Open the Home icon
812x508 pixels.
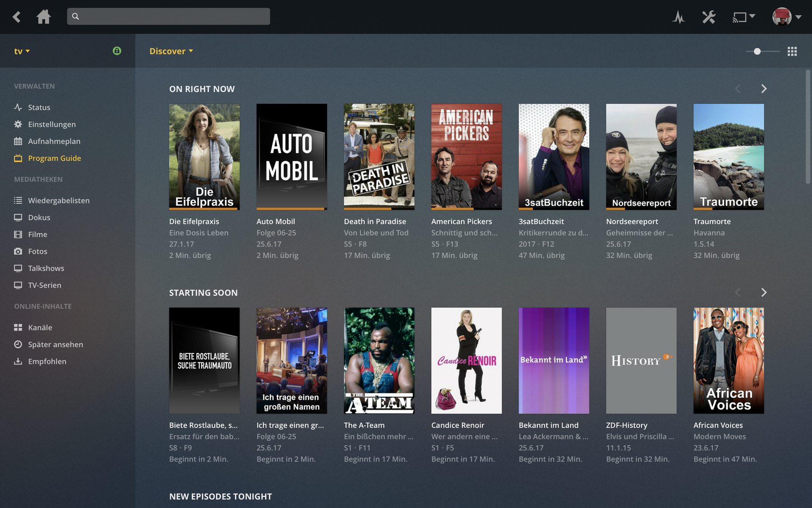tap(44, 17)
